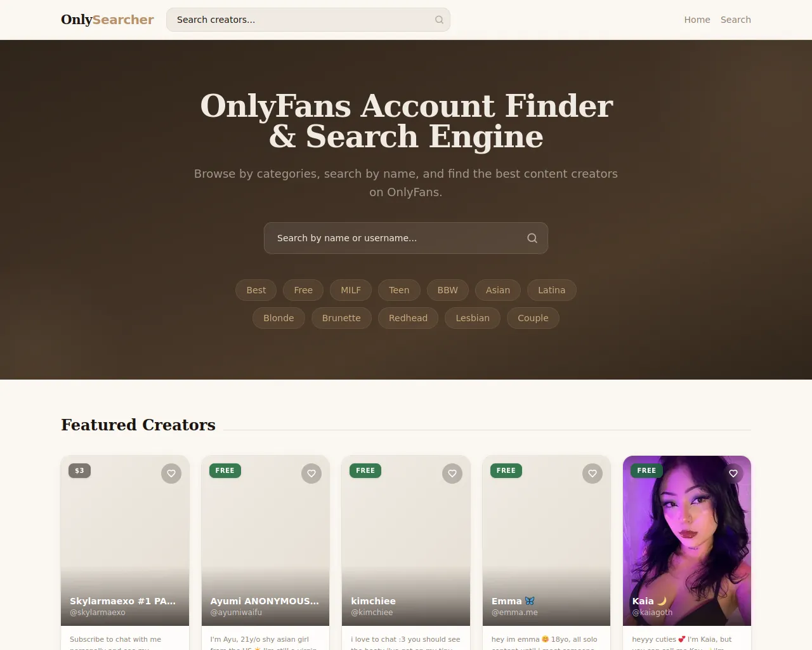
Task: Open the kimchiee creator name
Action: (x=374, y=601)
